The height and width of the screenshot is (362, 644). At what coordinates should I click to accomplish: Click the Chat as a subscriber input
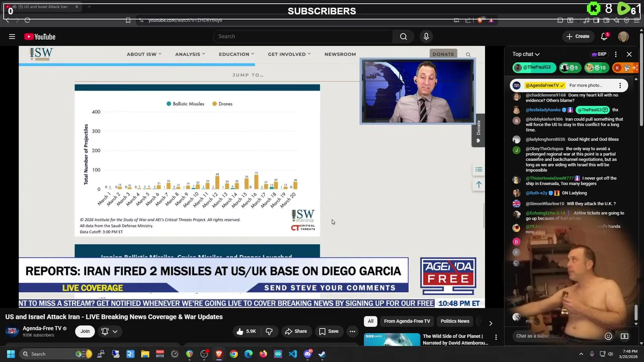(x=558, y=336)
